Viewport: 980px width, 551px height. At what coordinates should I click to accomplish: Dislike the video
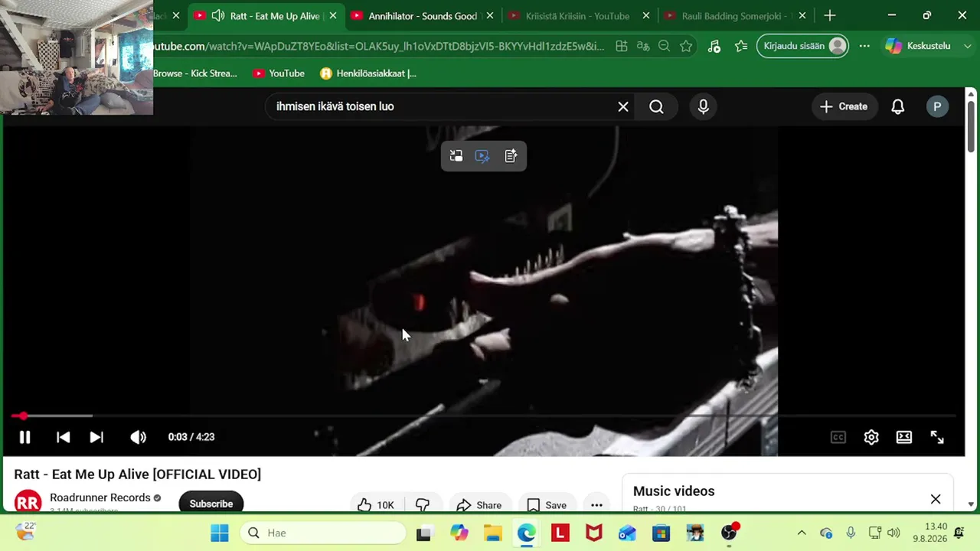(x=423, y=505)
